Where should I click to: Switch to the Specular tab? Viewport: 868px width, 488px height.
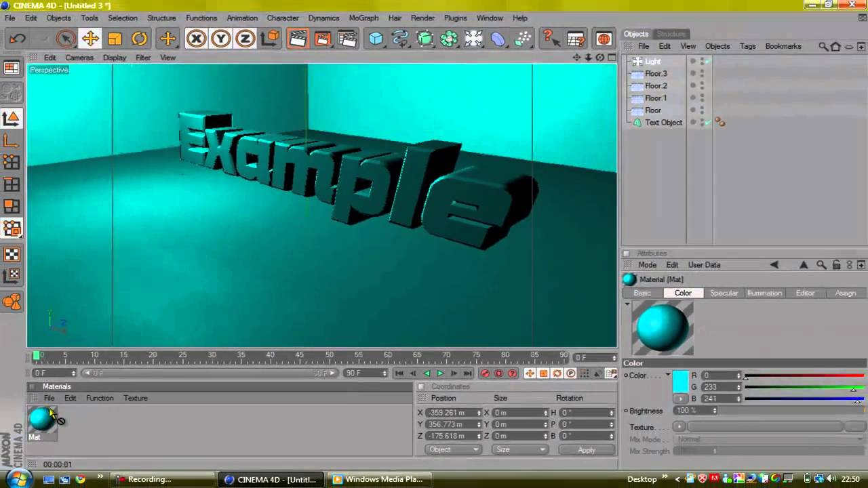click(x=724, y=293)
